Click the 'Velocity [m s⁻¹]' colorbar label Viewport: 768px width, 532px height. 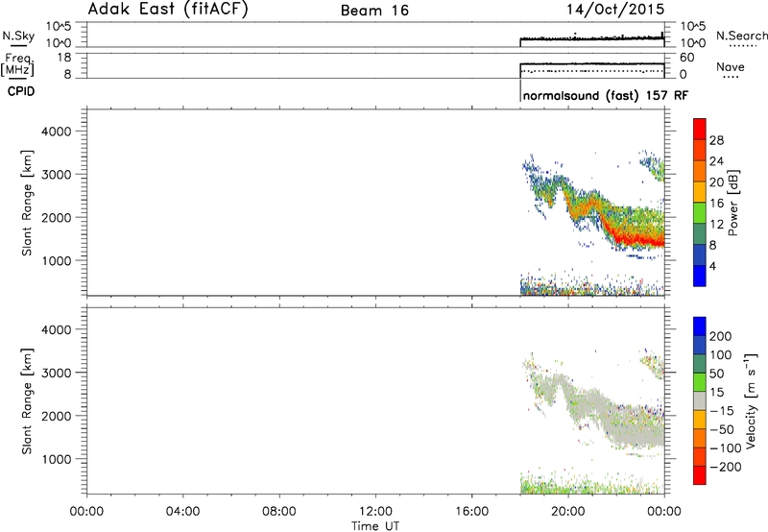point(750,400)
